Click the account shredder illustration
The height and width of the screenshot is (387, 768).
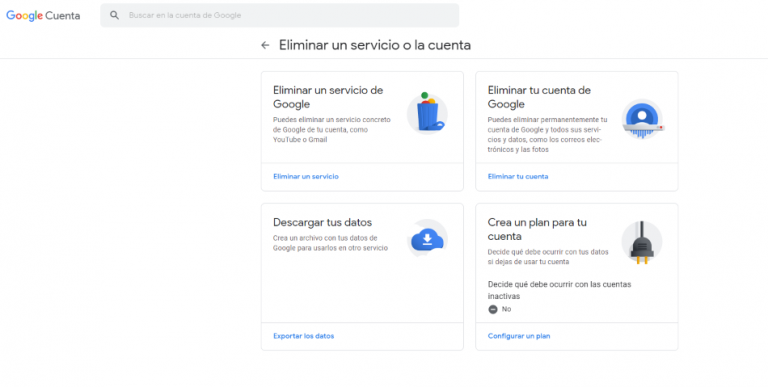(642, 119)
